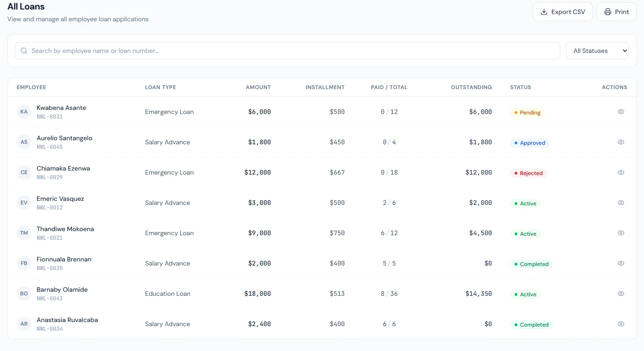Select the AR avatar for Anastasia Ruvalcaba
Viewport: 644px width, 351px height.
click(24, 324)
